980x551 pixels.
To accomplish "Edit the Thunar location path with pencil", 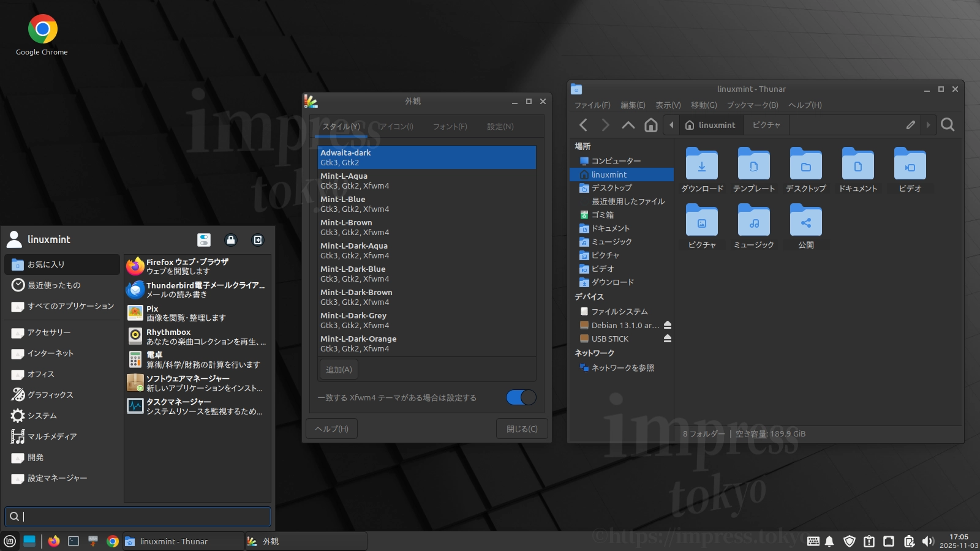I will pyautogui.click(x=911, y=125).
